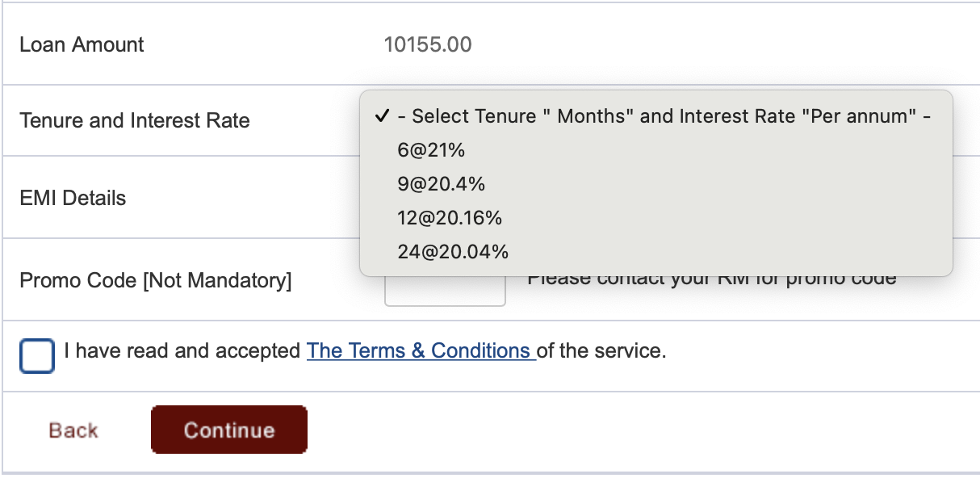This screenshot has width=980, height=478.
Task: Click the highlighted tenure selection menu panel
Action: [657, 182]
